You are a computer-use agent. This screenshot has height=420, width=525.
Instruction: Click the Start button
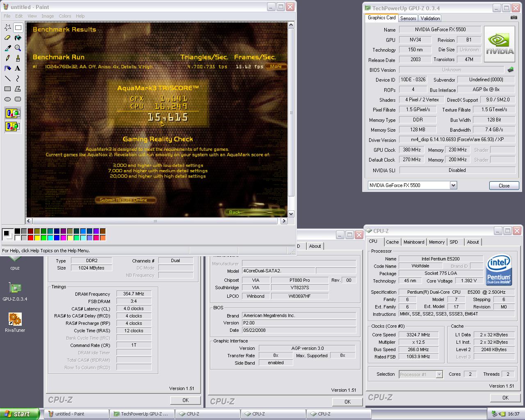point(20,414)
